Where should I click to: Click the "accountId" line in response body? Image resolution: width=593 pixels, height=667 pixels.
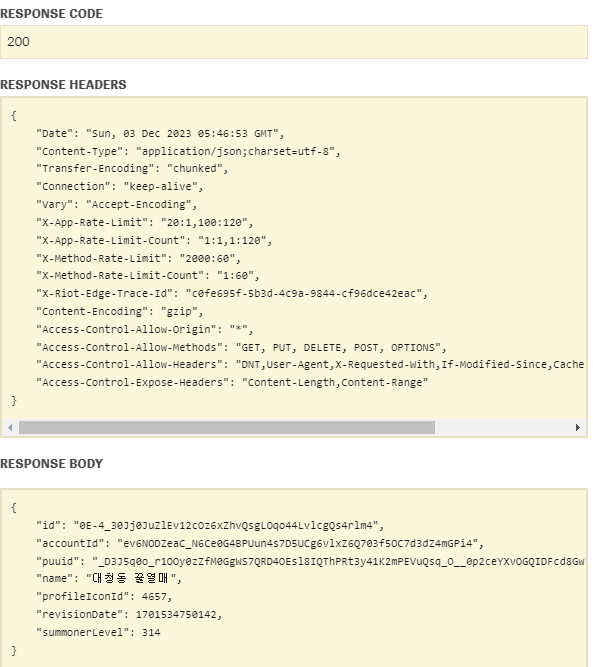pyautogui.click(x=260, y=544)
